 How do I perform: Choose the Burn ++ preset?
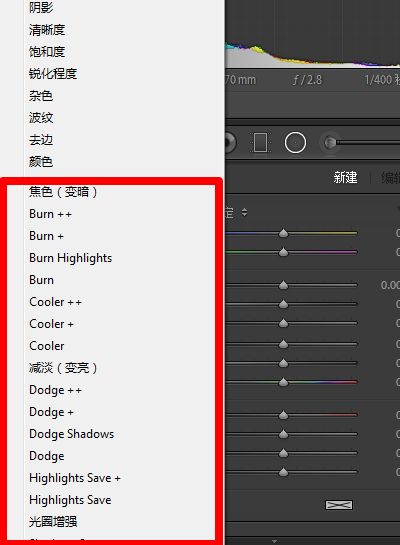coord(50,214)
